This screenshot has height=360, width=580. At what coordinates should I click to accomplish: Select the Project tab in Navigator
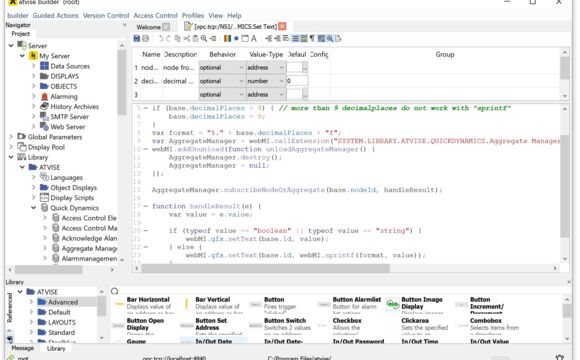coord(20,34)
